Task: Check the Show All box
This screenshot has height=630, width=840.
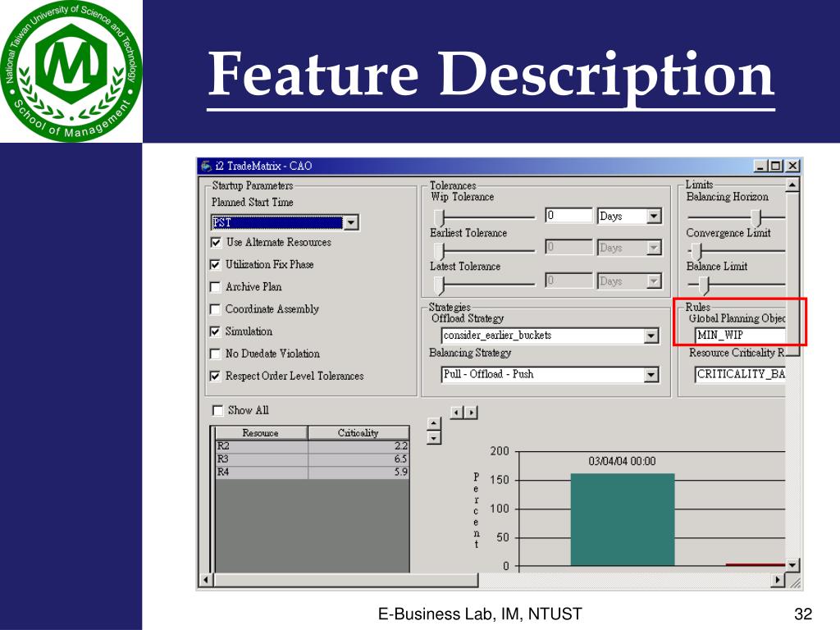Action: point(218,410)
